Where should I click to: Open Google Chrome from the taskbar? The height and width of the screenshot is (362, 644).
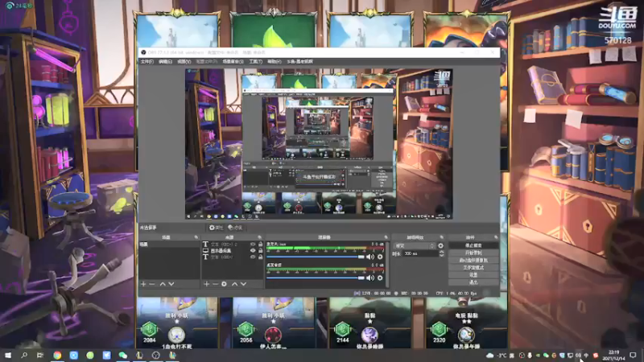tap(57, 356)
